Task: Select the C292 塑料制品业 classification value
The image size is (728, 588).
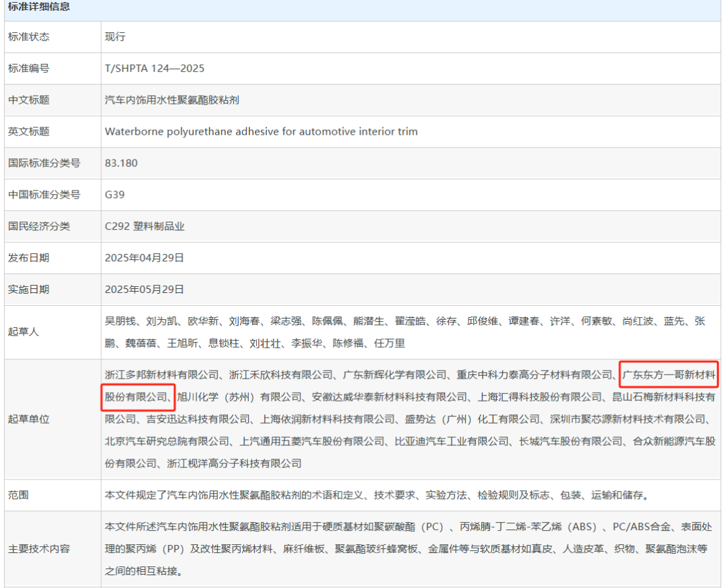Action: pyautogui.click(x=144, y=226)
